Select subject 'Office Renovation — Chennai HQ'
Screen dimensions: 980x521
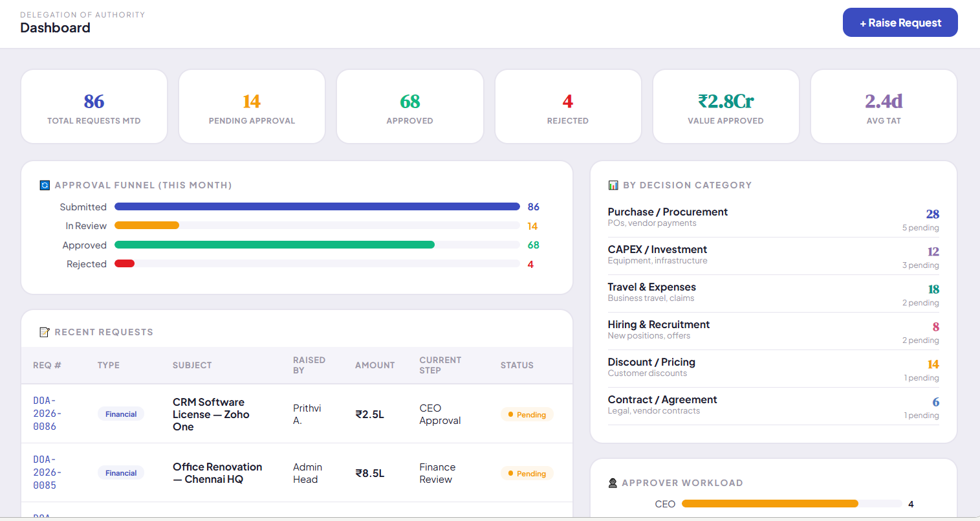click(217, 473)
